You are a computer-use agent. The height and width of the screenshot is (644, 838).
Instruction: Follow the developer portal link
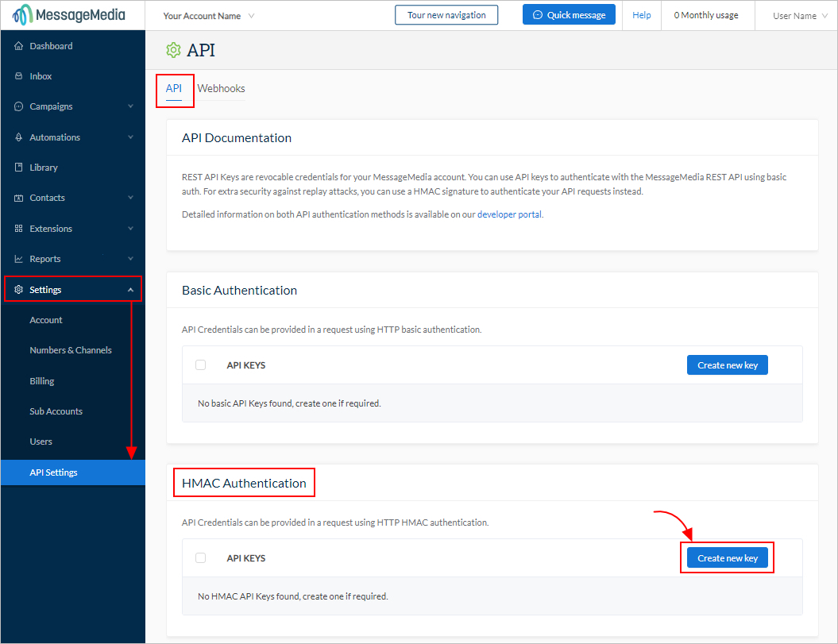(509, 214)
